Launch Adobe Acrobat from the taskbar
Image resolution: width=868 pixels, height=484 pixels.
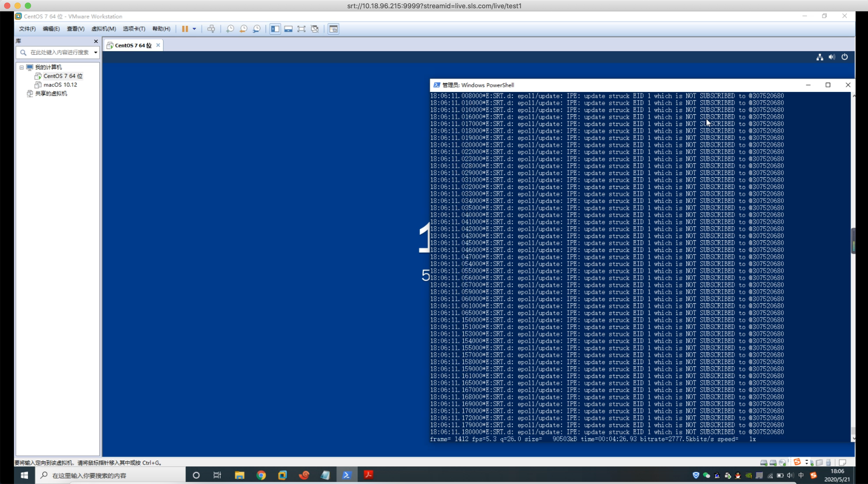point(368,475)
